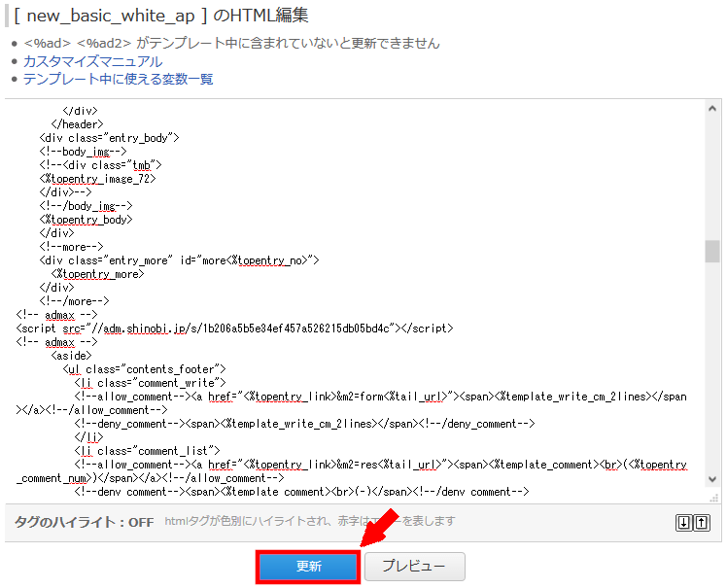Open the カスタマイズマニュアル link
The height and width of the screenshot is (588, 727).
92,61
